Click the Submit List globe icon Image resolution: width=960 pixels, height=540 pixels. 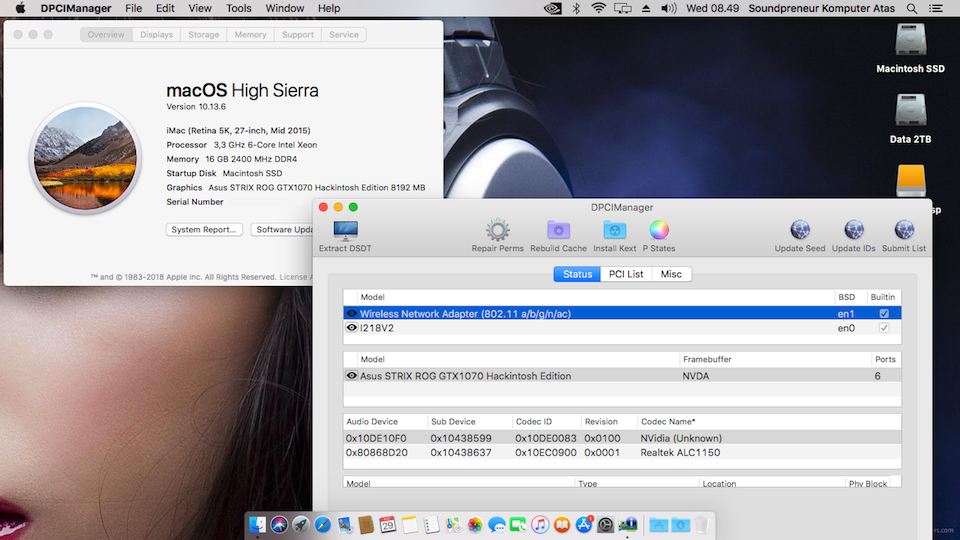904,230
